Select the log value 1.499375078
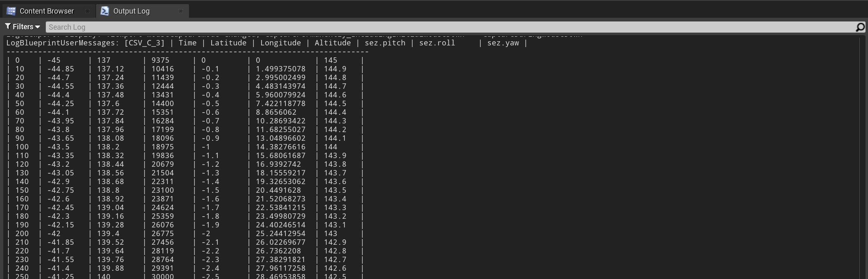The width and height of the screenshot is (868, 279). 281,69
